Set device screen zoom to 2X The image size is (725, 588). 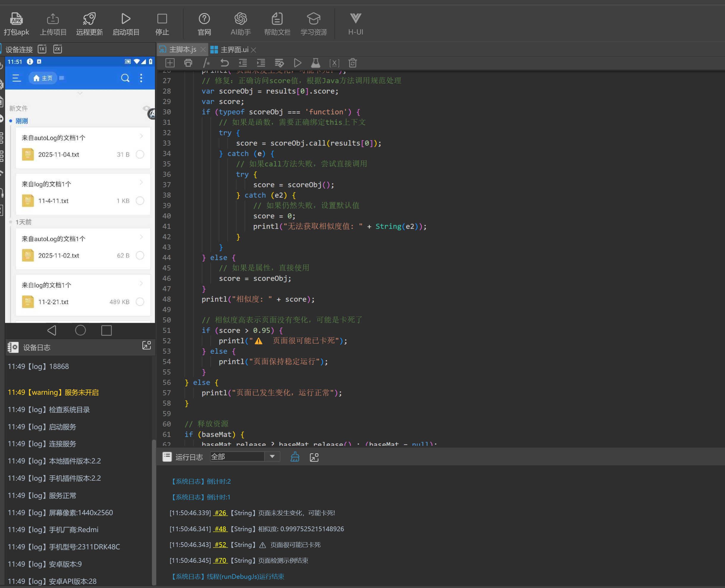[58, 49]
